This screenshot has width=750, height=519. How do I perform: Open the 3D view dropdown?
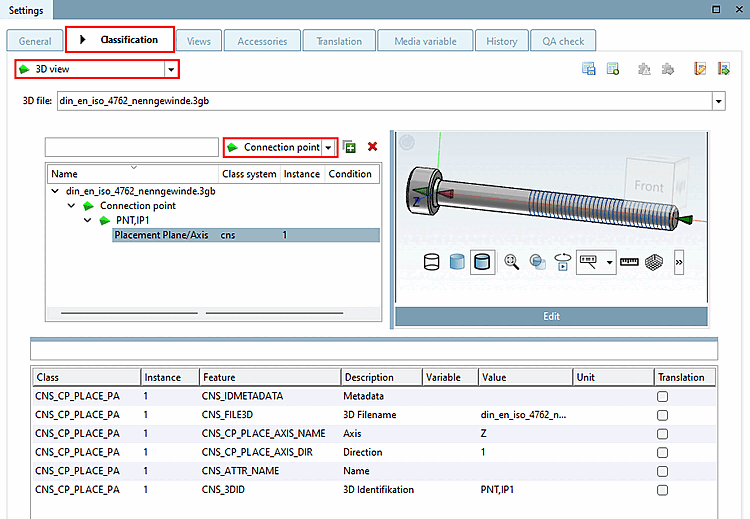[x=171, y=69]
